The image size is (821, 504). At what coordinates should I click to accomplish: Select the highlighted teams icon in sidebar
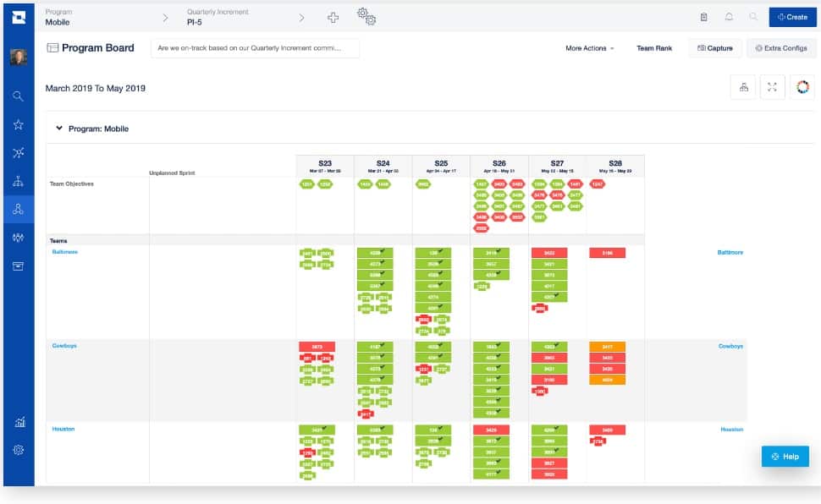click(x=18, y=209)
